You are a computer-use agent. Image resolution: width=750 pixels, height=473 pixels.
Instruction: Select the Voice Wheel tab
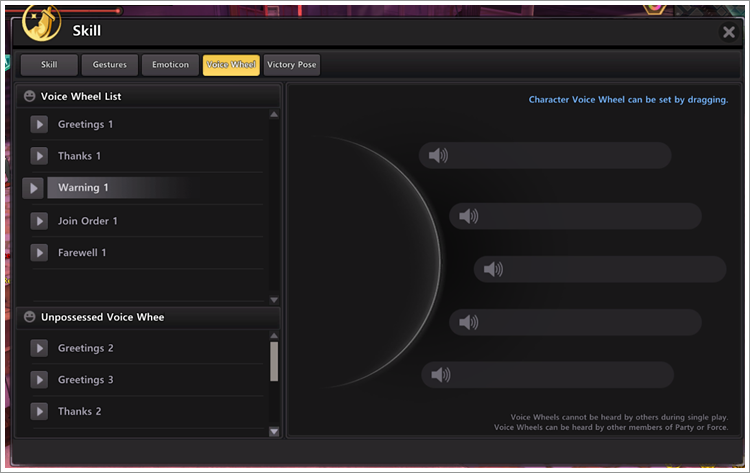[x=231, y=65]
